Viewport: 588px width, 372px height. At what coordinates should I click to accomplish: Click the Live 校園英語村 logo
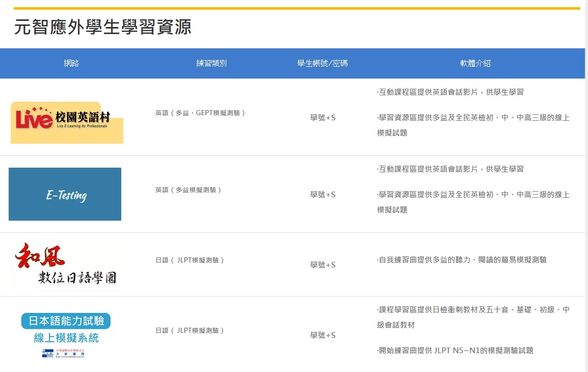(x=67, y=122)
